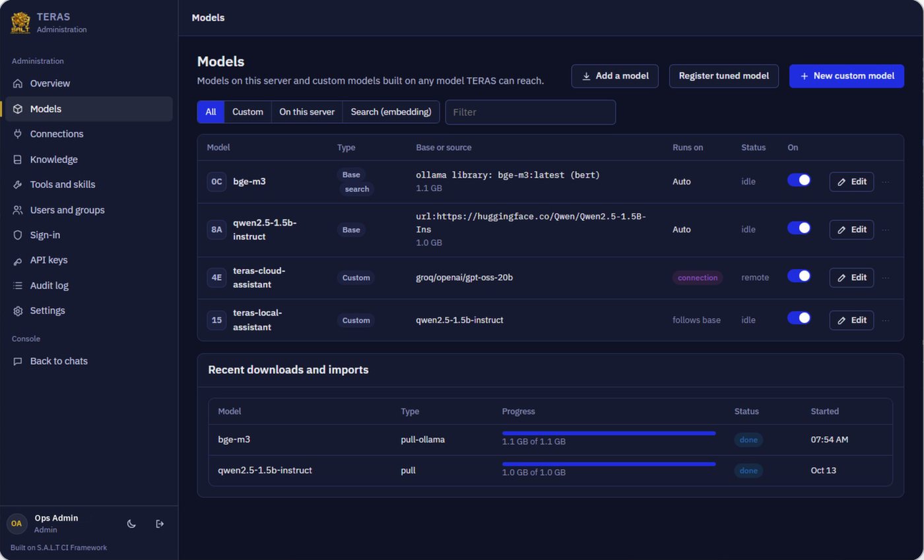Image resolution: width=924 pixels, height=560 pixels.
Task: Sign out using the logout arrow icon
Action: point(160,524)
